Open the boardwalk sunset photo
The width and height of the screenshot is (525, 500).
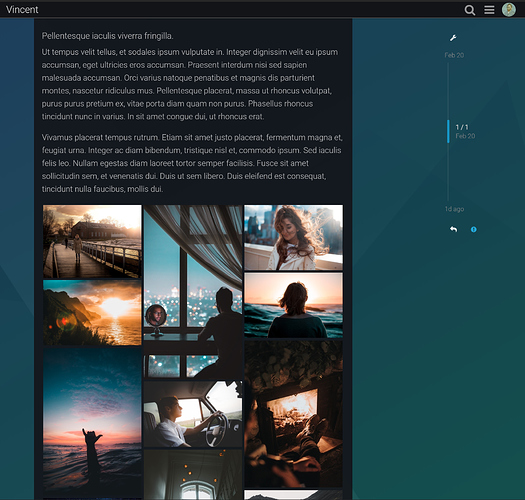point(92,241)
